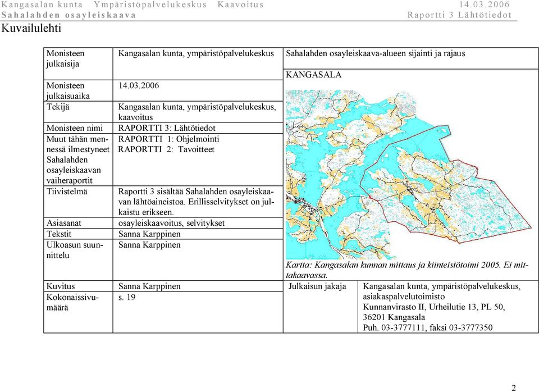Click the 'Asiasanat' row label

click(64, 223)
